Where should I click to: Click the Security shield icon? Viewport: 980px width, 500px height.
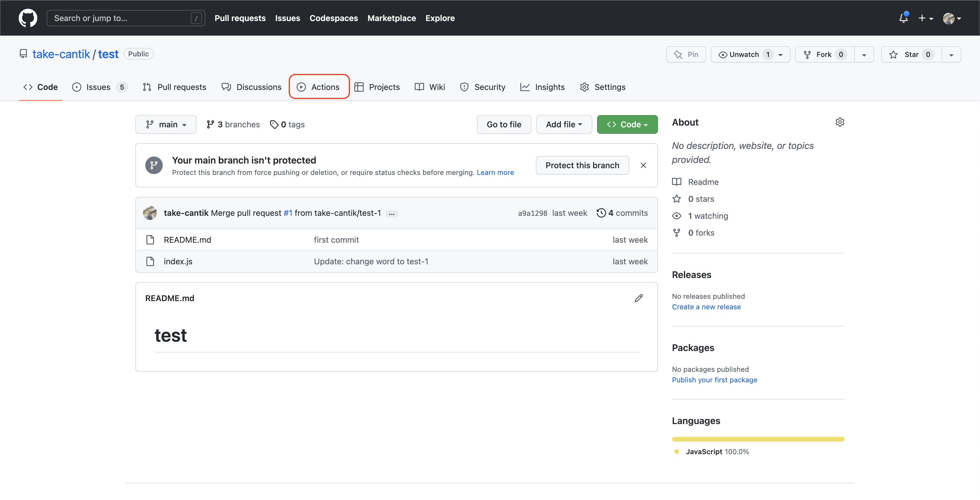click(x=464, y=87)
